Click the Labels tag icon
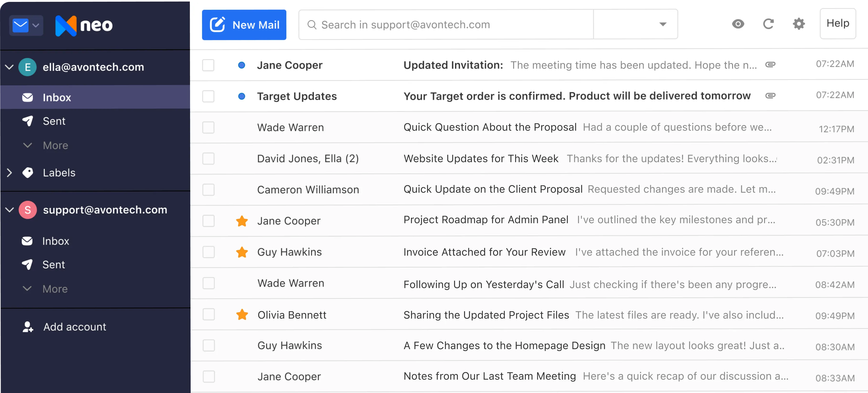 [28, 173]
